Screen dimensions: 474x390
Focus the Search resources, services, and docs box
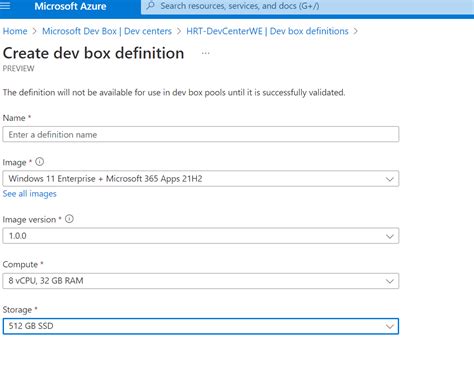pos(307,6)
